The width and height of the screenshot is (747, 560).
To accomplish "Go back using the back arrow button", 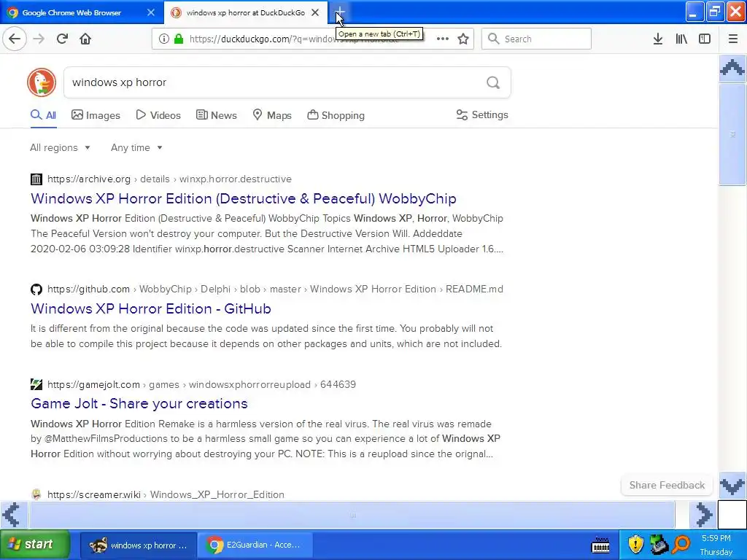I will [15, 39].
